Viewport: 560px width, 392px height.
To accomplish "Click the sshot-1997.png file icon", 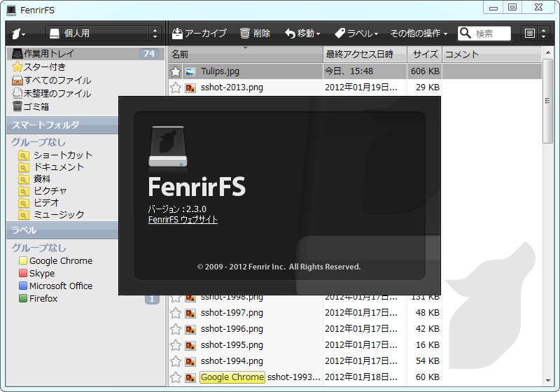I will click(190, 313).
